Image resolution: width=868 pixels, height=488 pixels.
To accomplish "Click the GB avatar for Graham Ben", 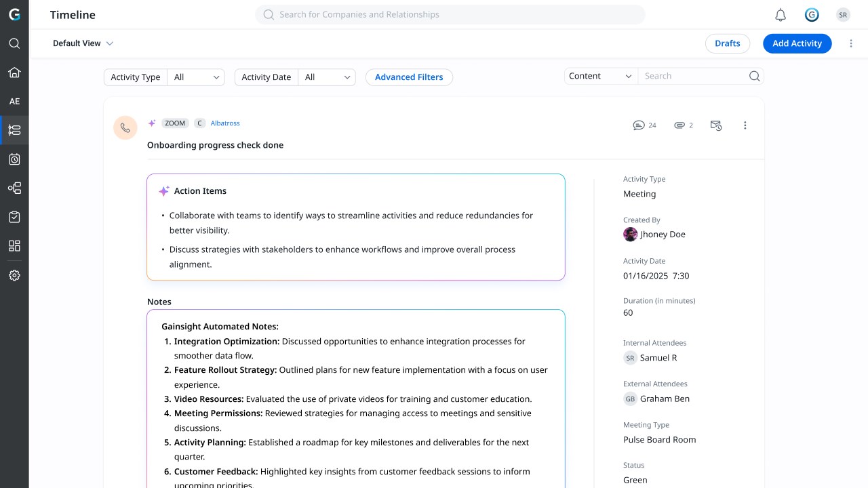I will coord(630,399).
